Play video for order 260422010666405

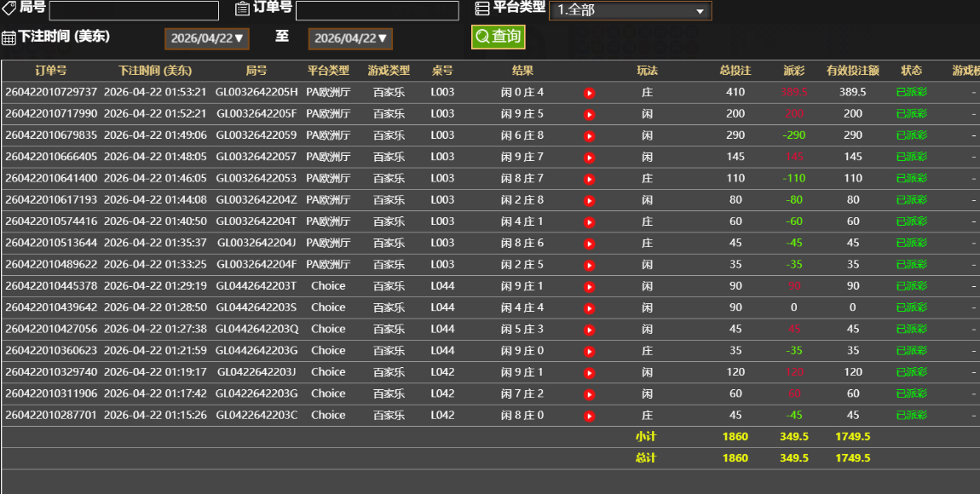pyautogui.click(x=589, y=158)
